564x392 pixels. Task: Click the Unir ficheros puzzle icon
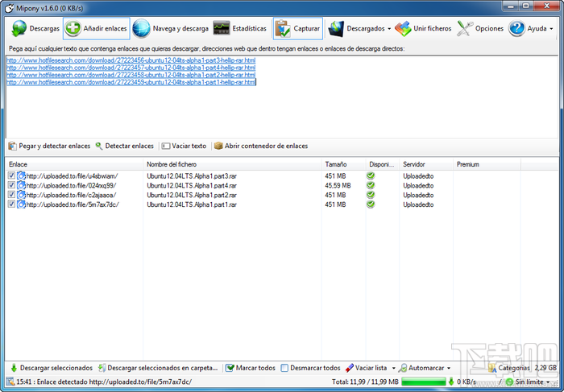pyautogui.click(x=403, y=28)
